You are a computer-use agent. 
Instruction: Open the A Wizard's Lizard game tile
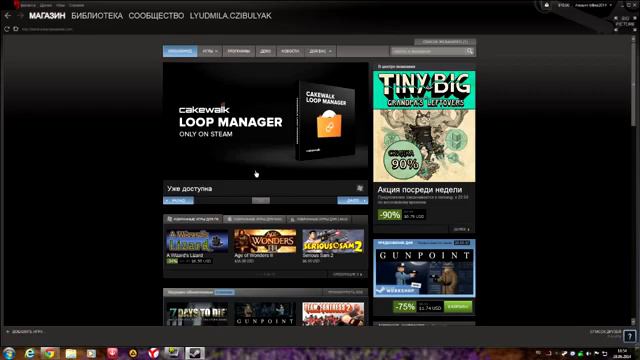(197, 246)
